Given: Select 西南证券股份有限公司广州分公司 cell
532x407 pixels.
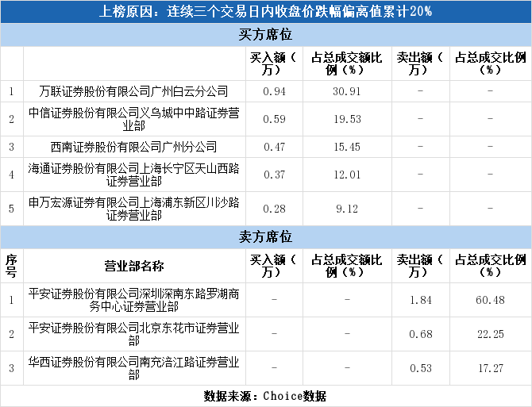Looking at the screenshot, I should [x=133, y=147].
